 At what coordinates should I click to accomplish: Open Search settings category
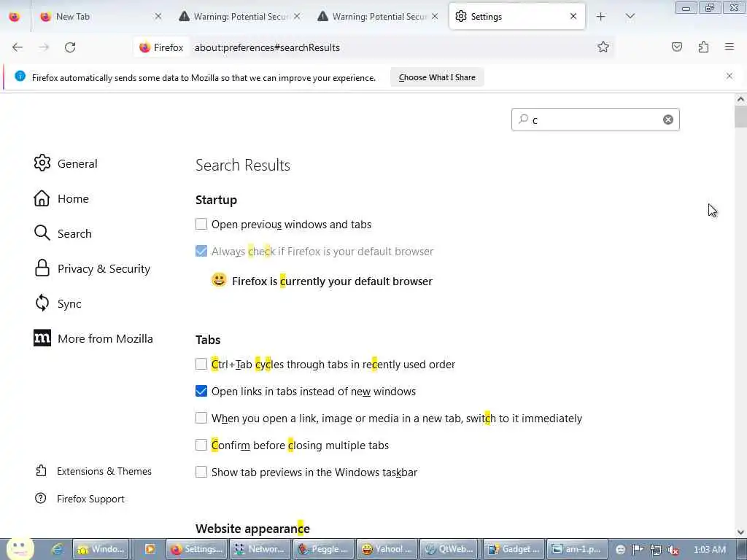click(x=63, y=233)
